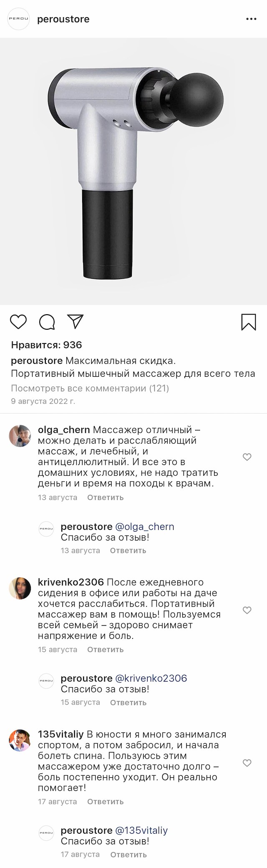Reply to krivenko2306's comment
The width and height of the screenshot is (267, 868).
point(105,649)
